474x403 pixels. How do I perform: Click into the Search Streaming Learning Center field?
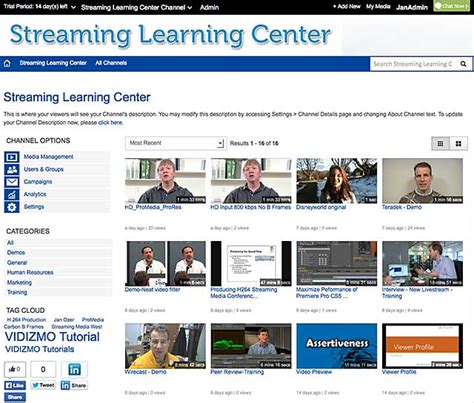[413, 64]
